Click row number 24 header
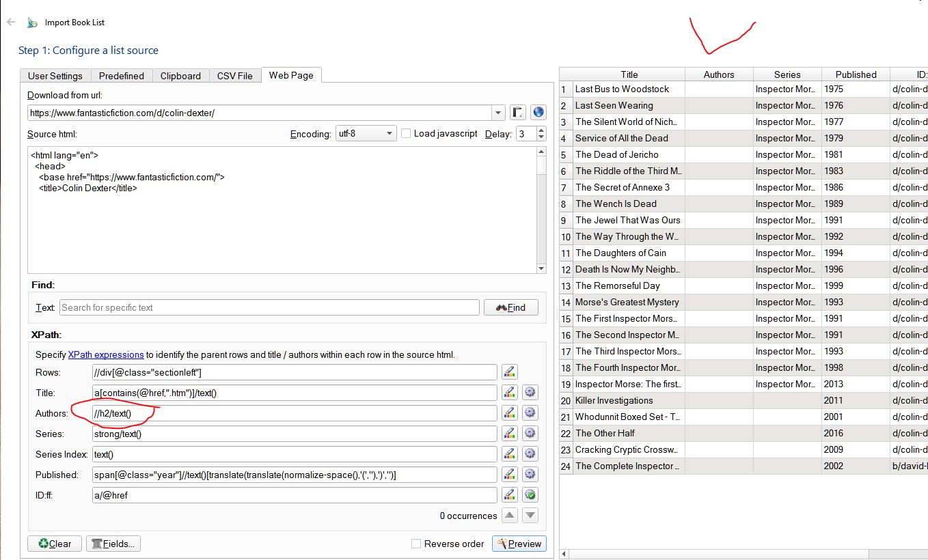The image size is (928, 560). click(x=566, y=466)
